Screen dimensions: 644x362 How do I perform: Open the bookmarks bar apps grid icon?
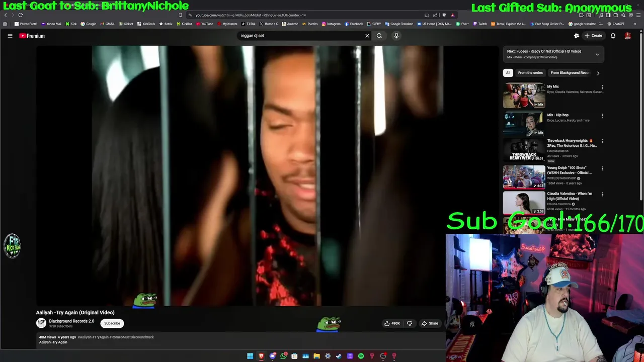click(x=5, y=24)
